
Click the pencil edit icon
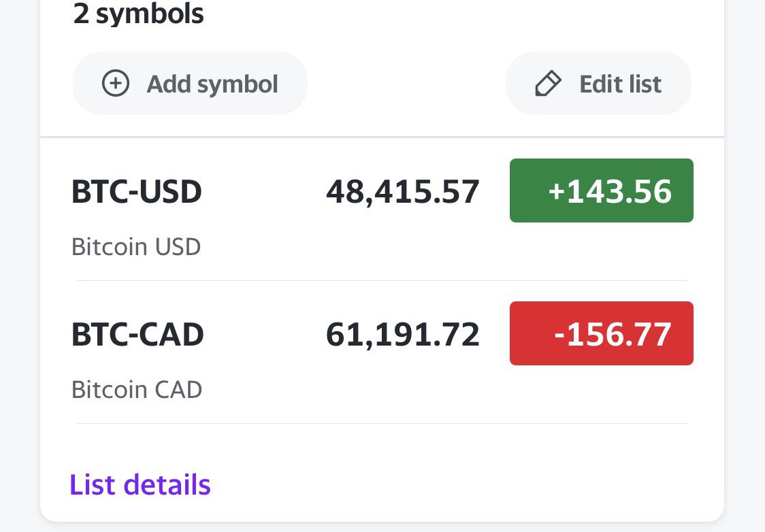[548, 84]
